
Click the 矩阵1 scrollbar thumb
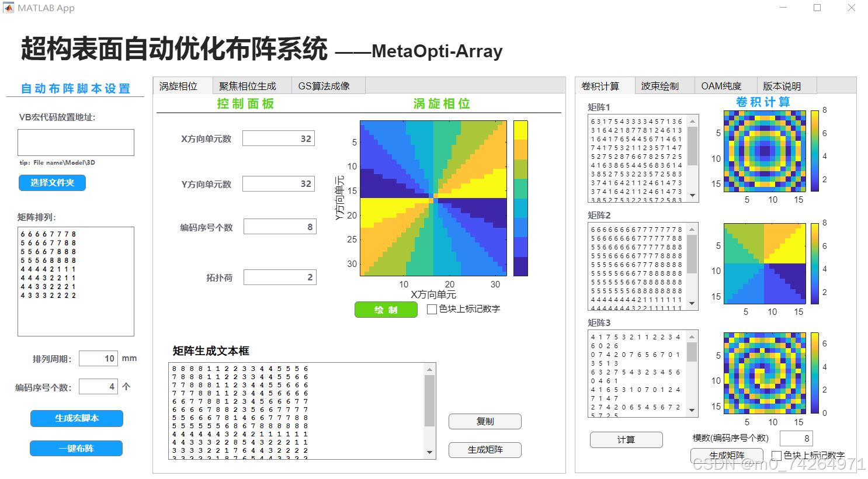tap(693, 146)
